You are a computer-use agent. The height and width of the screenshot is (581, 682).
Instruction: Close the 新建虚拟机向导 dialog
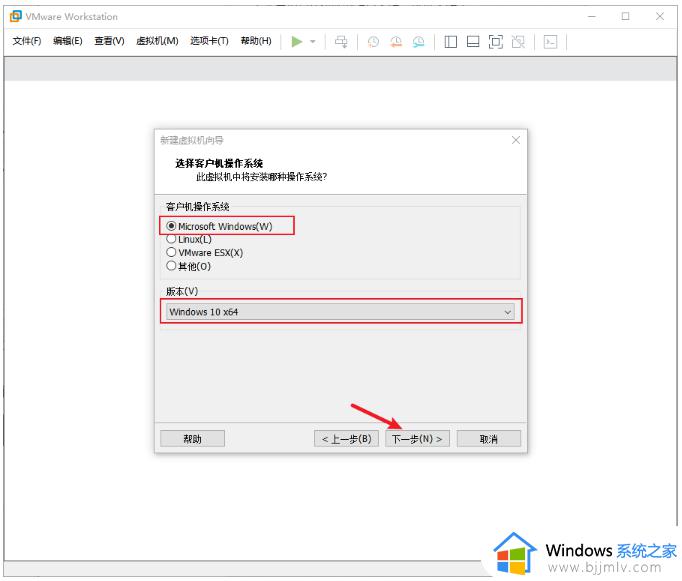tap(516, 140)
